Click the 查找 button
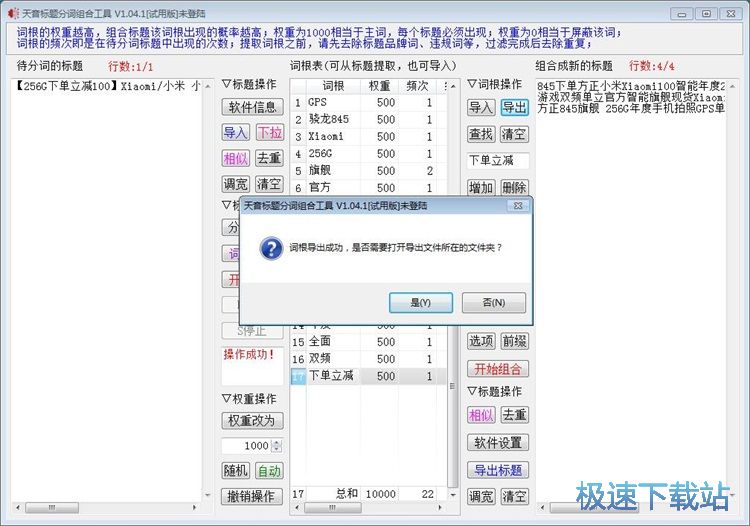The width and height of the screenshot is (750, 526). click(480, 134)
